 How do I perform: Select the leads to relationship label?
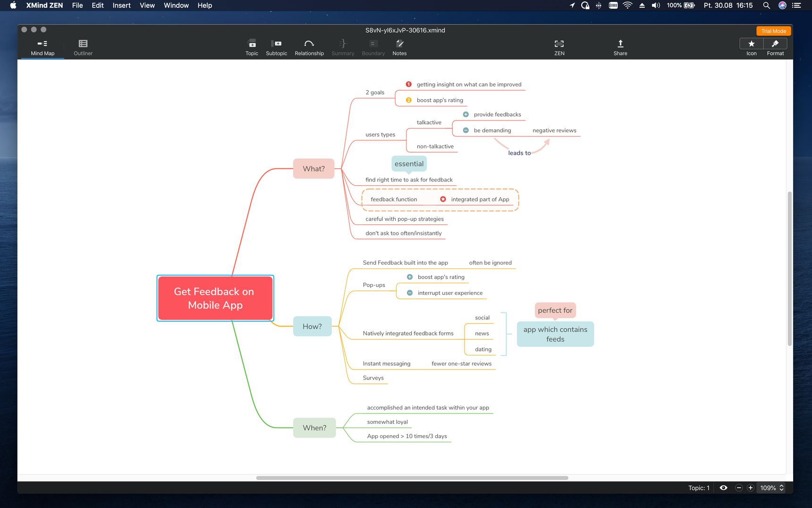(519, 153)
